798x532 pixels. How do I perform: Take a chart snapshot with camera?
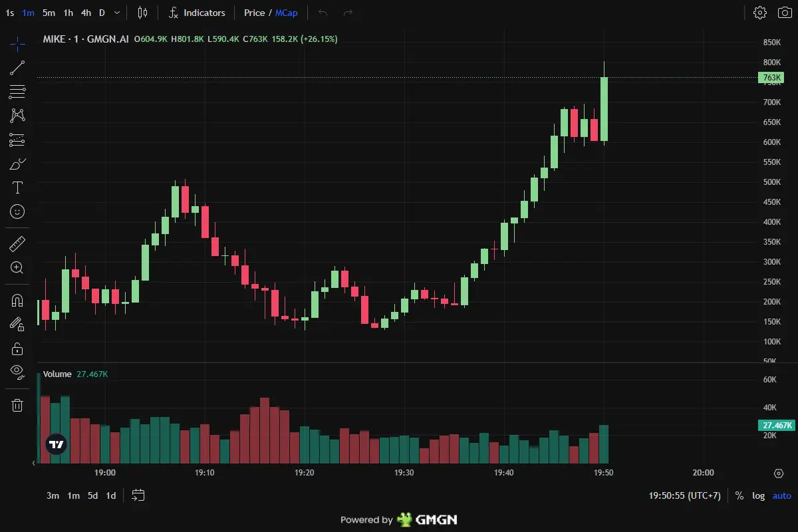784,13
